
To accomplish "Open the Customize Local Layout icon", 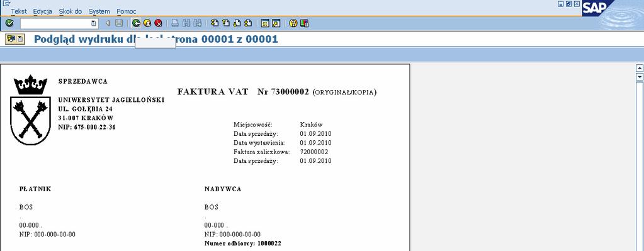I will 304,23.
